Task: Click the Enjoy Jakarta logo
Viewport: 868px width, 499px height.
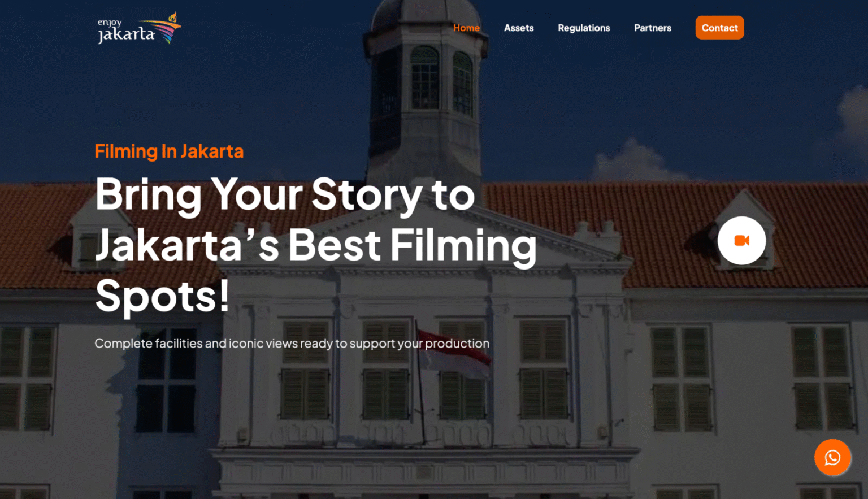Action: [138, 28]
